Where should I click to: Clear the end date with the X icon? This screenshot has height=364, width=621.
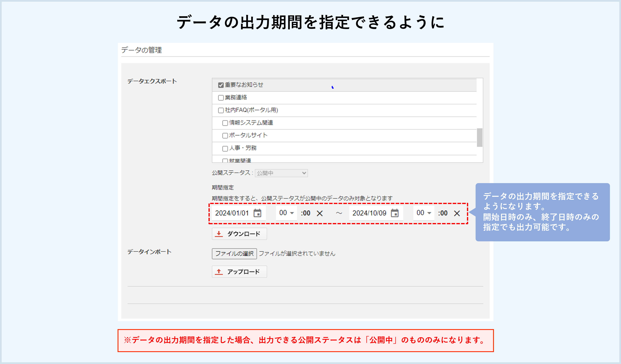(457, 213)
